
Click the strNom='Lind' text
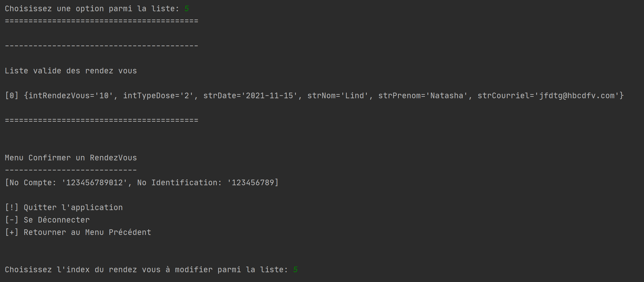click(x=338, y=96)
